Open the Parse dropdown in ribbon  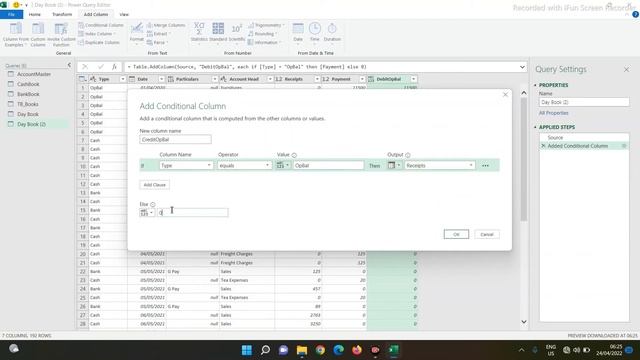(x=157, y=42)
